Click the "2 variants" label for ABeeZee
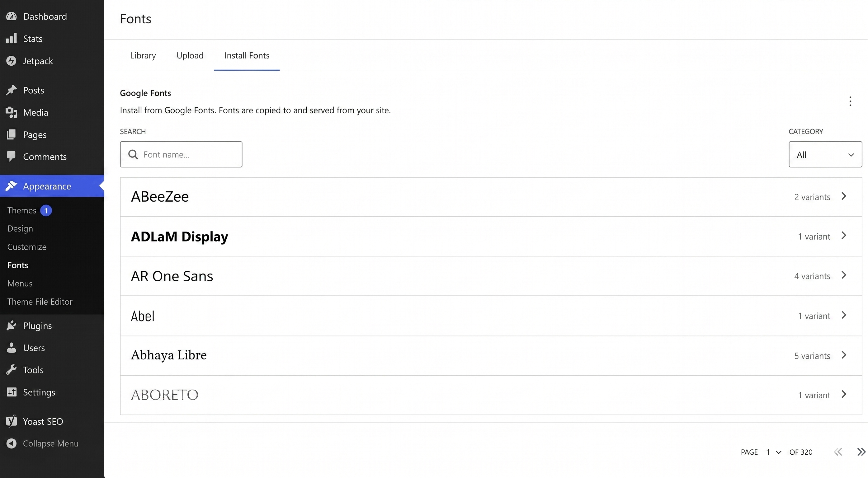Viewport: 868px width, 478px height. (x=812, y=197)
